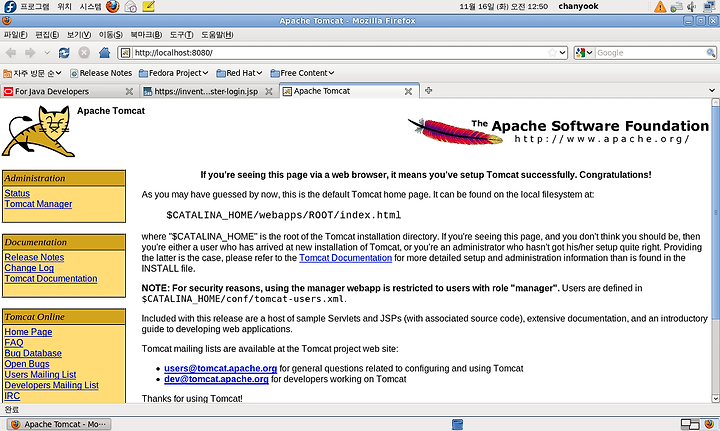
Task: Click the dev@tomcat.apache.org email link
Action: [216, 379]
